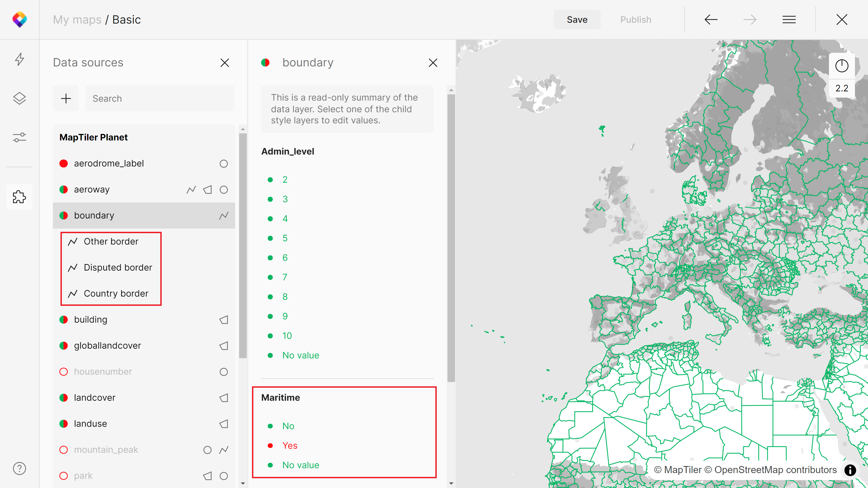
Task: Toggle housenumber layer visibility circle
Action: tap(64, 372)
